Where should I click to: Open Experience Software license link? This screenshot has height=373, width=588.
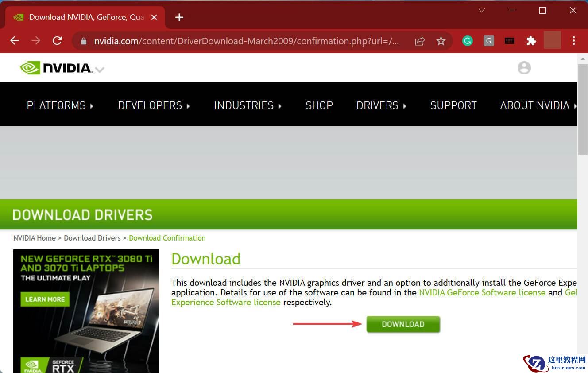coord(226,303)
